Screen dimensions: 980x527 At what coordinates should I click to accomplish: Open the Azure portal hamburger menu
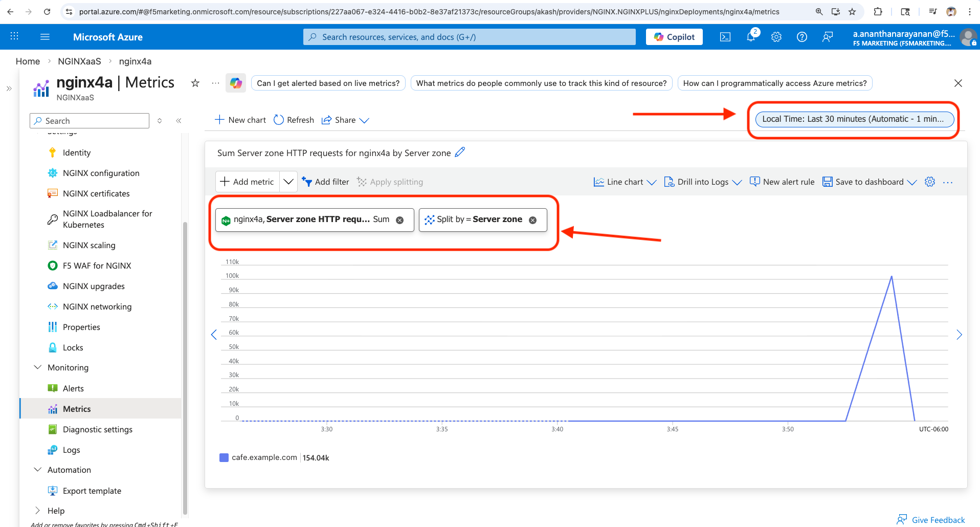[45, 37]
